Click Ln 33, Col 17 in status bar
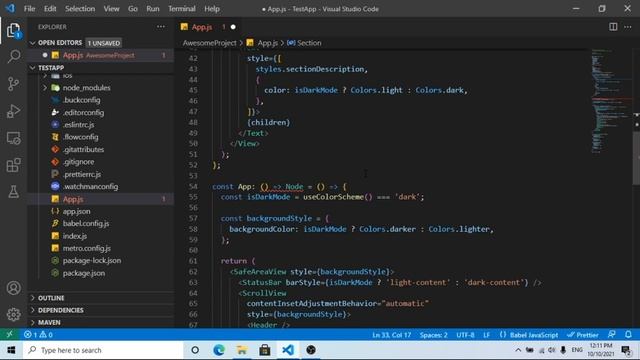640x360 pixels. [391, 335]
